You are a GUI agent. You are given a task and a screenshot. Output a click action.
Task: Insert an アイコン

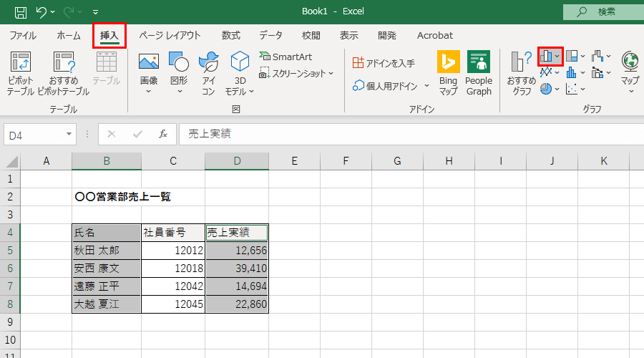coord(209,74)
